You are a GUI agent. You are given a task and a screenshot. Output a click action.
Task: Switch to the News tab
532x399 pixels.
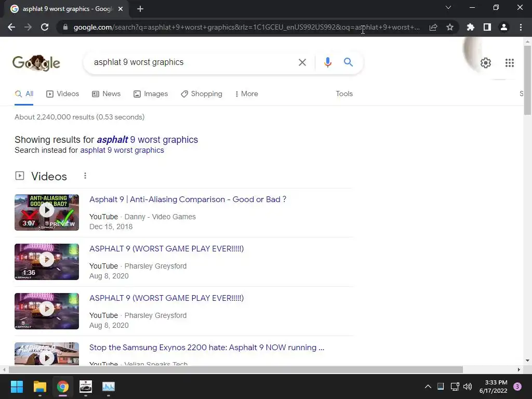coord(106,94)
